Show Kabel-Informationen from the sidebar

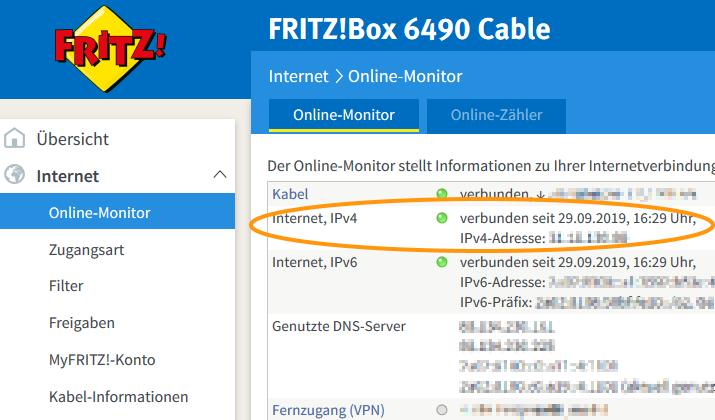pyautogui.click(x=118, y=396)
